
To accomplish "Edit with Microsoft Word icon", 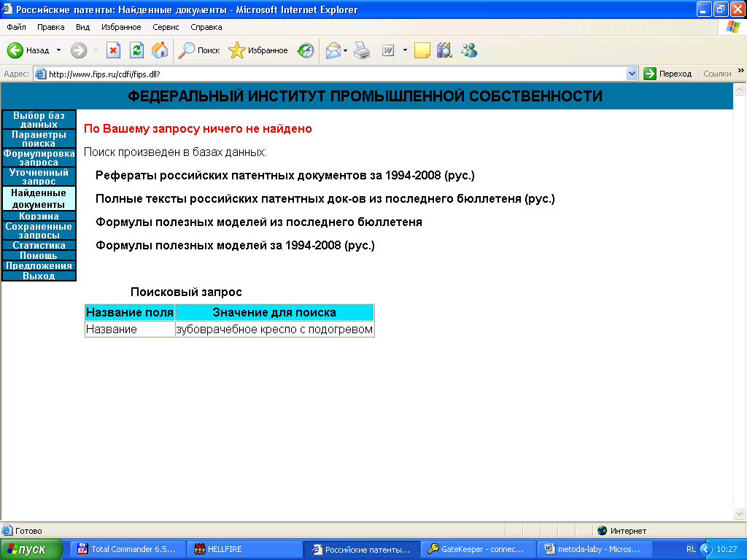I will point(388,50).
